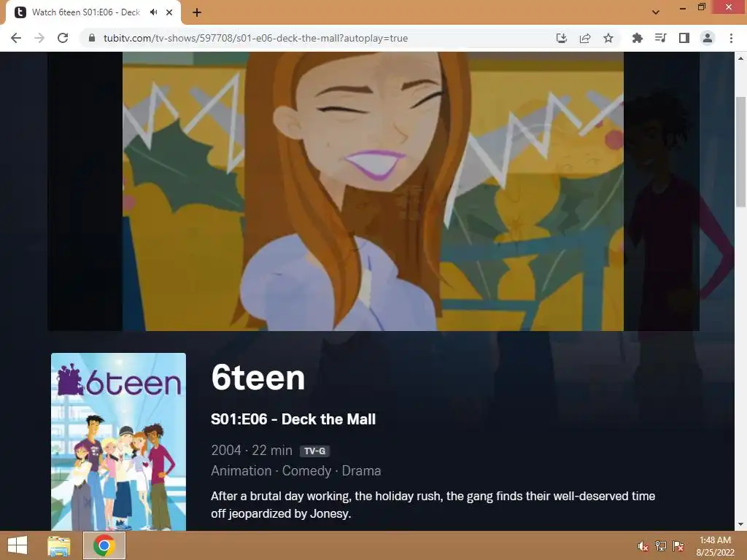Open the Extensions puzzle icon
Viewport: 747px width, 560px height.
[x=637, y=38]
